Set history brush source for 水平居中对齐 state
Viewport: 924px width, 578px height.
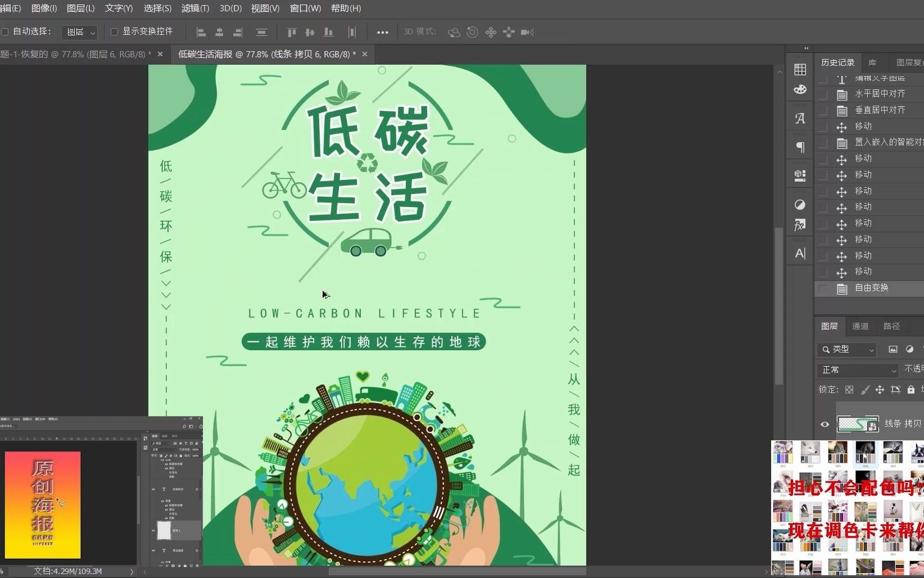tap(823, 94)
